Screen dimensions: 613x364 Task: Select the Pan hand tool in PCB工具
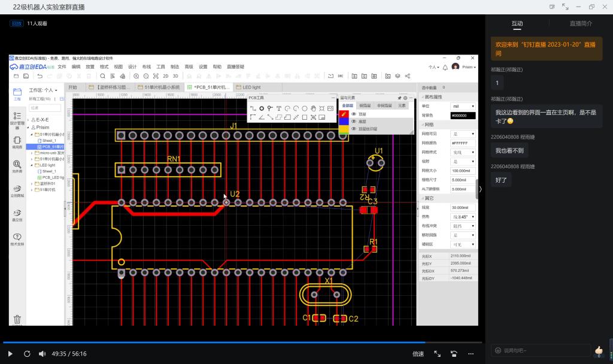[314, 108]
